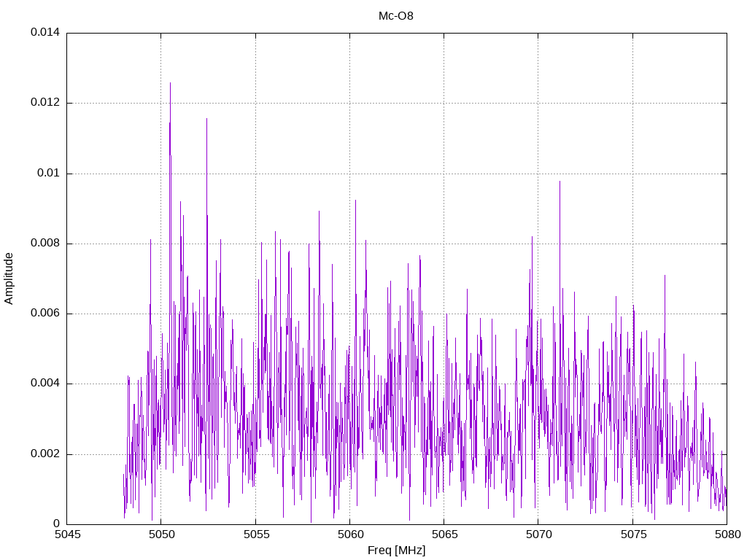747x560 pixels.
Task: Click the Freq [MHz] x-axis label
Action: pyautogui.click(x=396, y=551)
